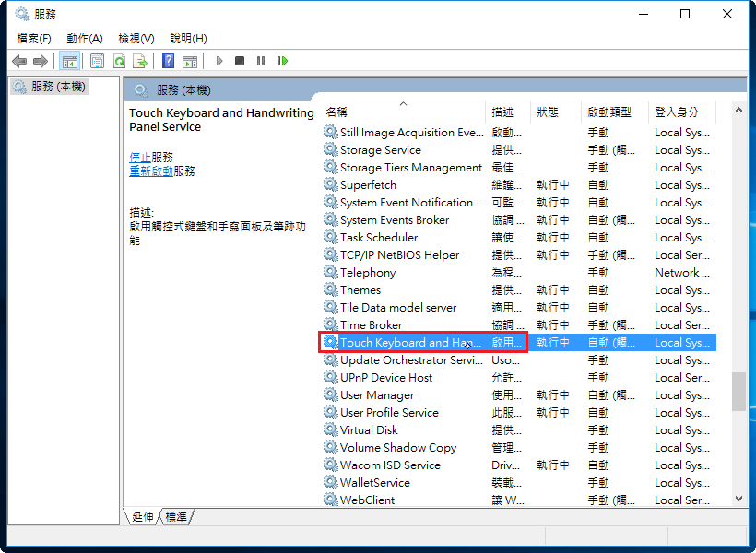Screen dimensions: 756x553
Task: Click the 重新啟動 service link
Action: (x=151, y=171)
